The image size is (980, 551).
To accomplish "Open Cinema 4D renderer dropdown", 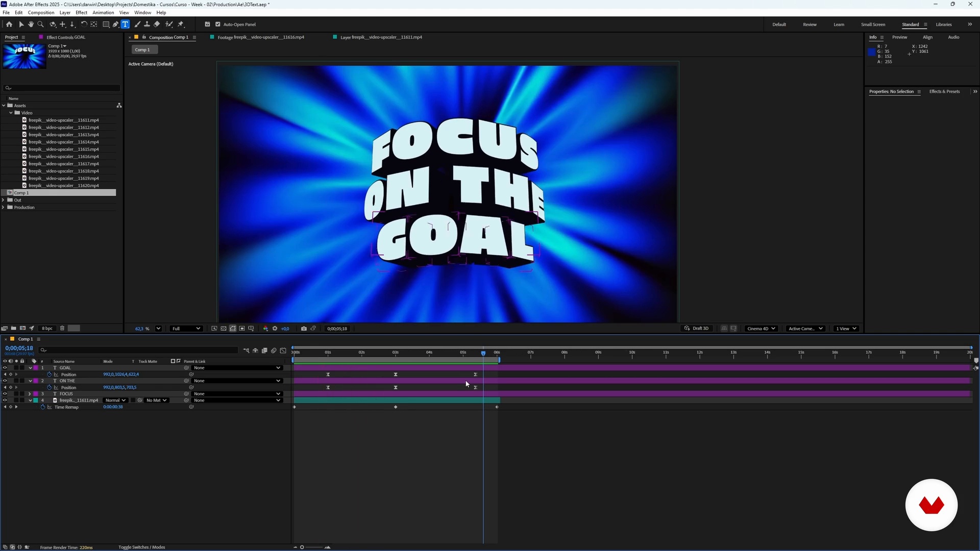I will 761,329.
